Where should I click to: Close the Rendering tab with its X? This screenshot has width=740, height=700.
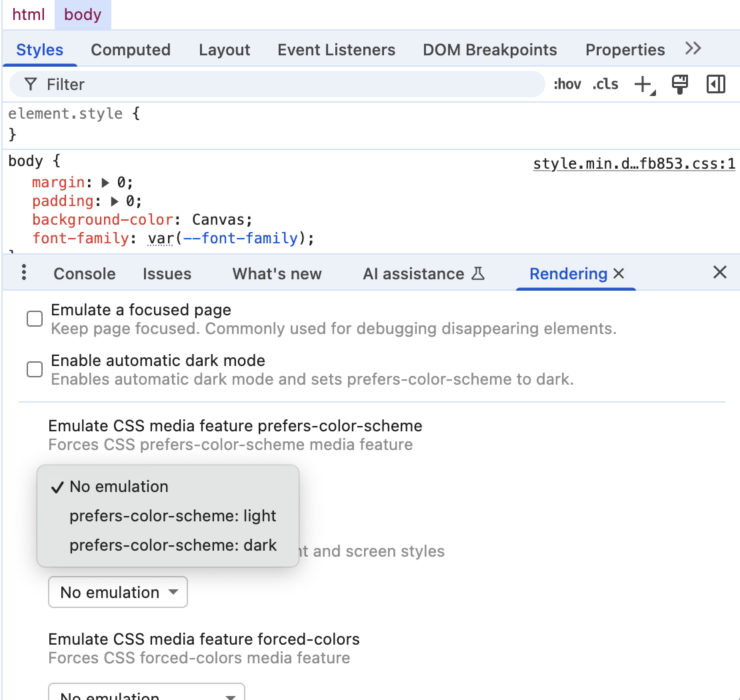[619, 273]
